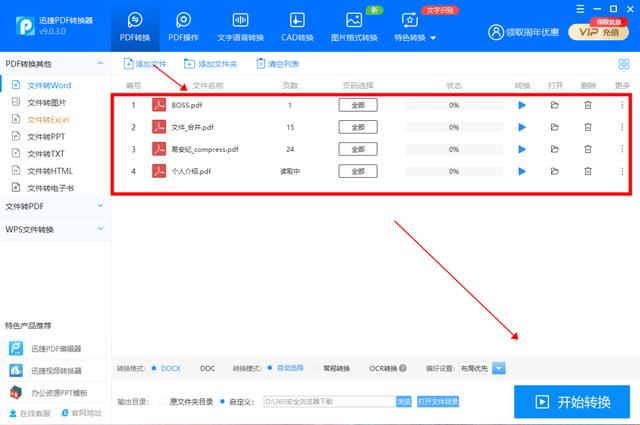Viewport: 640px width, 425px height.
Task: Click 添加文件夹 toolbar button
Action: tap(210, 64)
